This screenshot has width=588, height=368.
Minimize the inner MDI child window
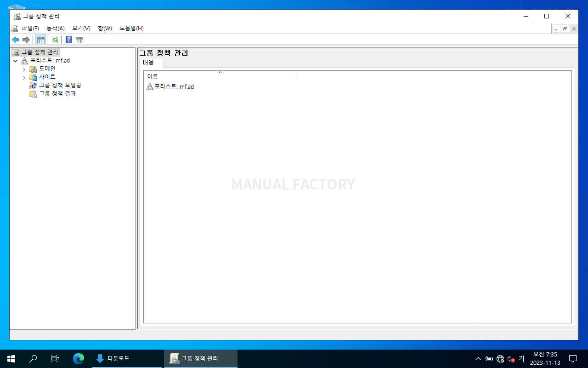point(556,29)
